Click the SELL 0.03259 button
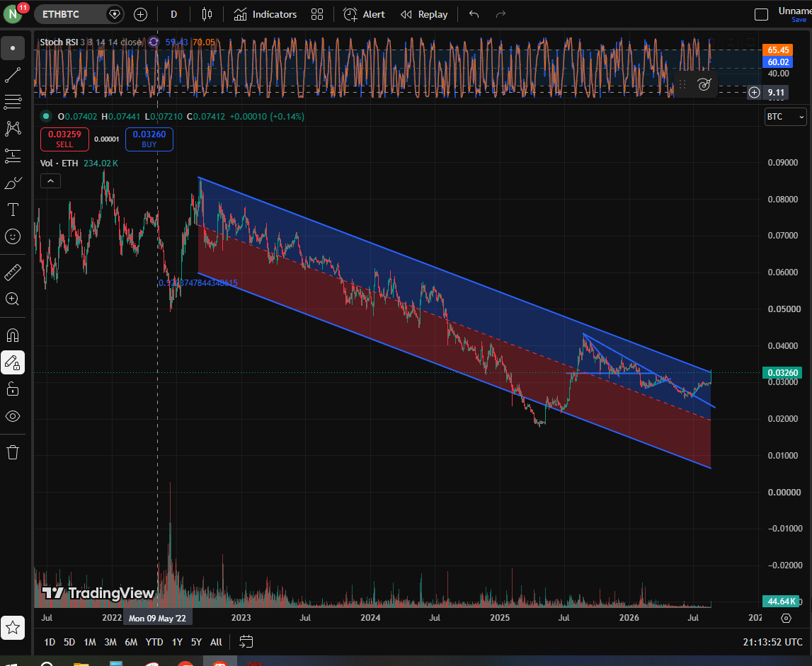This screenshot has height=666, width=812. tap(64, 139)
